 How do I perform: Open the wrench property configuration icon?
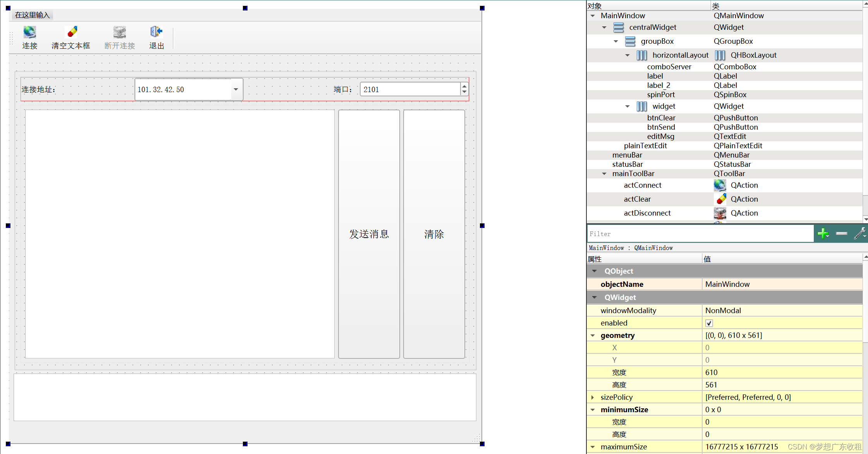859,233
